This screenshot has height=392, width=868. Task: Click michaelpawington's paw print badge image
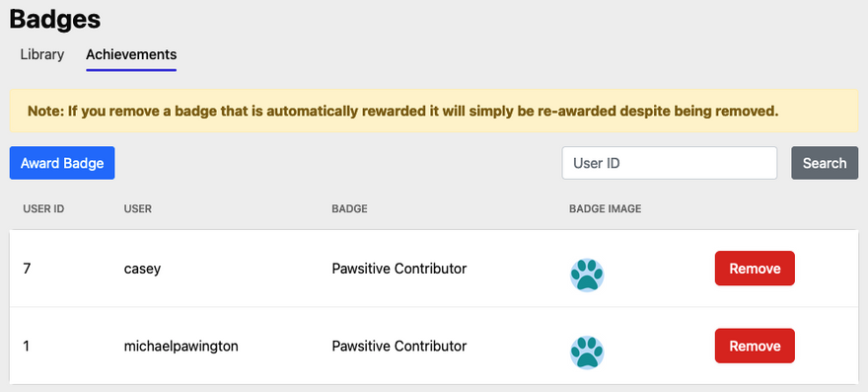[587, 353]
